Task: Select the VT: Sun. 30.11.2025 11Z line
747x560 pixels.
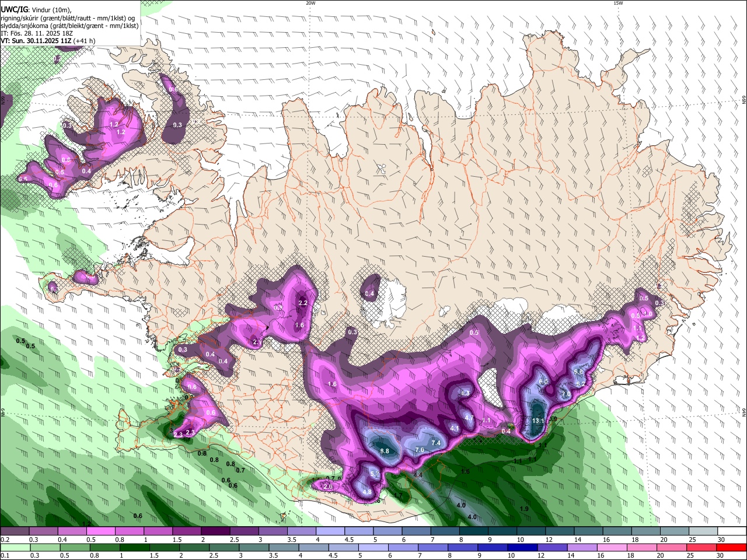Action: coord(48,41)
